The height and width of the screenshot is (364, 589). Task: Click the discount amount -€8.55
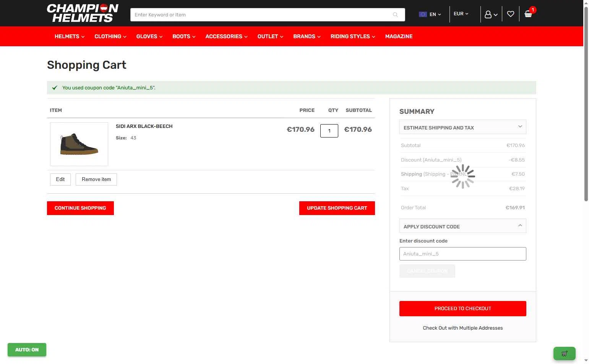pyautogui.click(x=517, y=160)
